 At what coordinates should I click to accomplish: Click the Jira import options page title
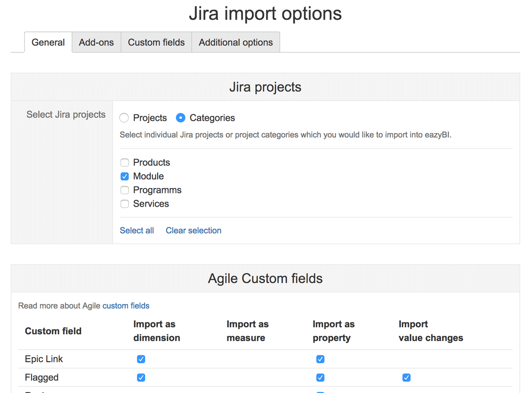(265, 13)
